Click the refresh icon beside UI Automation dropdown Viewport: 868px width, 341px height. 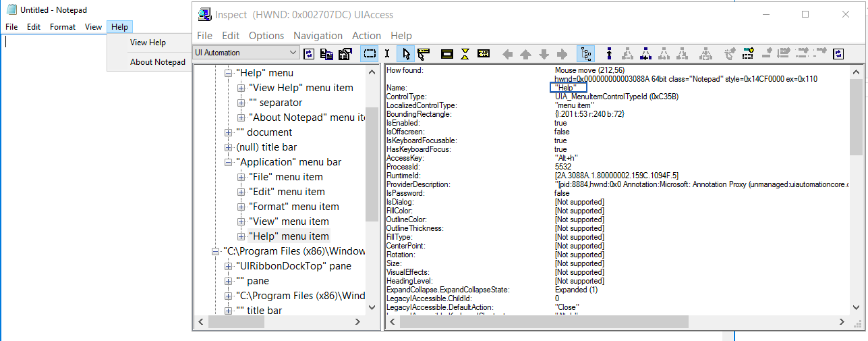310,53
